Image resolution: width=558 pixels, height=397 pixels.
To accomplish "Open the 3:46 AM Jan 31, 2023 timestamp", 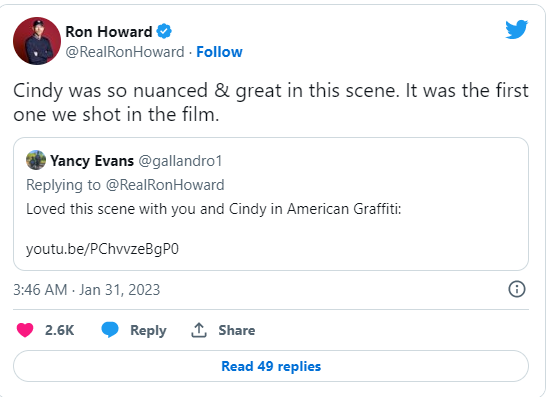I will (x=86, y=290).
